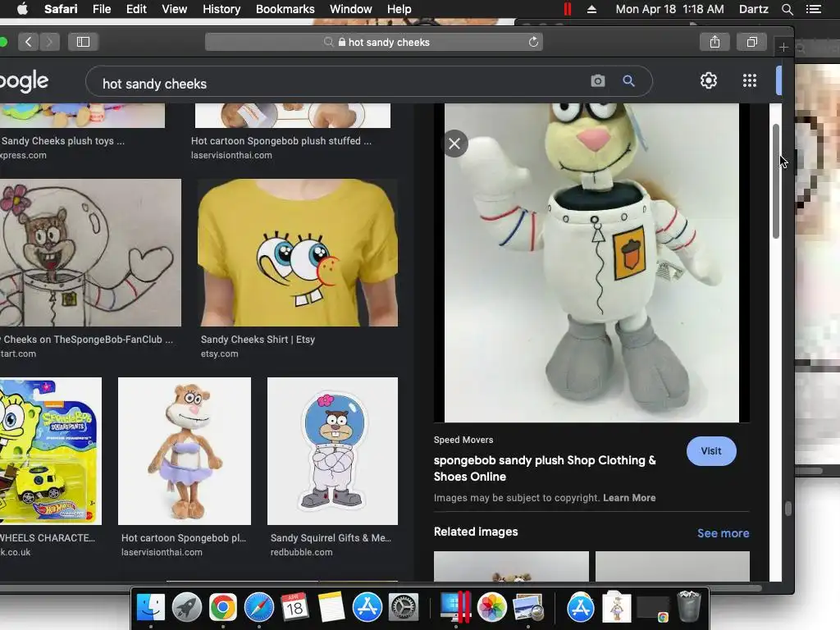840x630 pixels.
Task: Open Notes app in the Dock
Action: 331,608
